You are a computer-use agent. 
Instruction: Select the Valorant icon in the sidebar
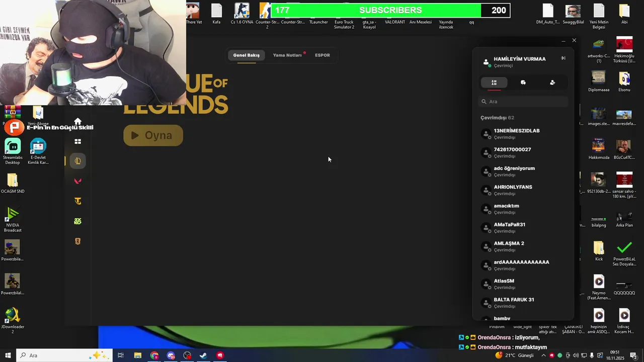click(x=77, y=181)
